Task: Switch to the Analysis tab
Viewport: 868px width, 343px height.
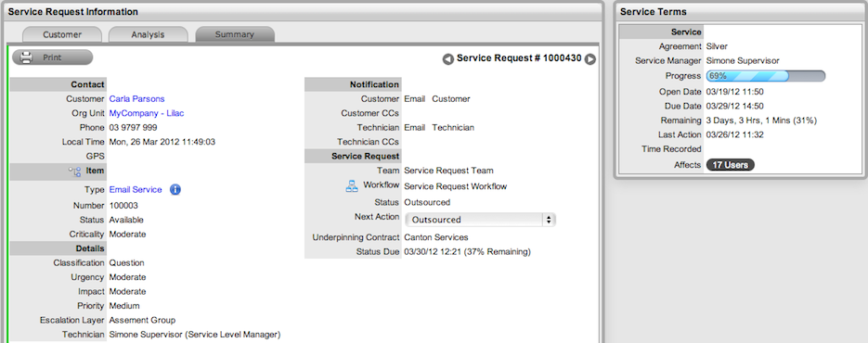Action: click(x=148, y=34)
